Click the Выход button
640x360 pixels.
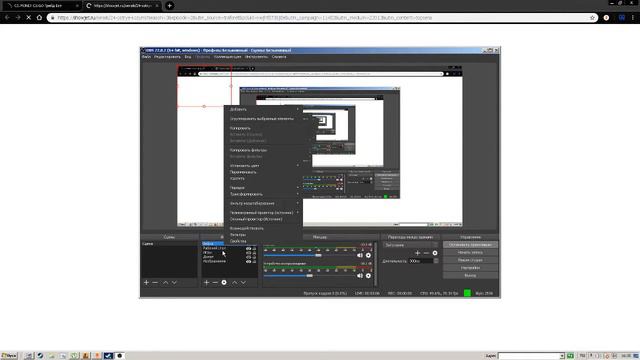click(x=470, y=276)
